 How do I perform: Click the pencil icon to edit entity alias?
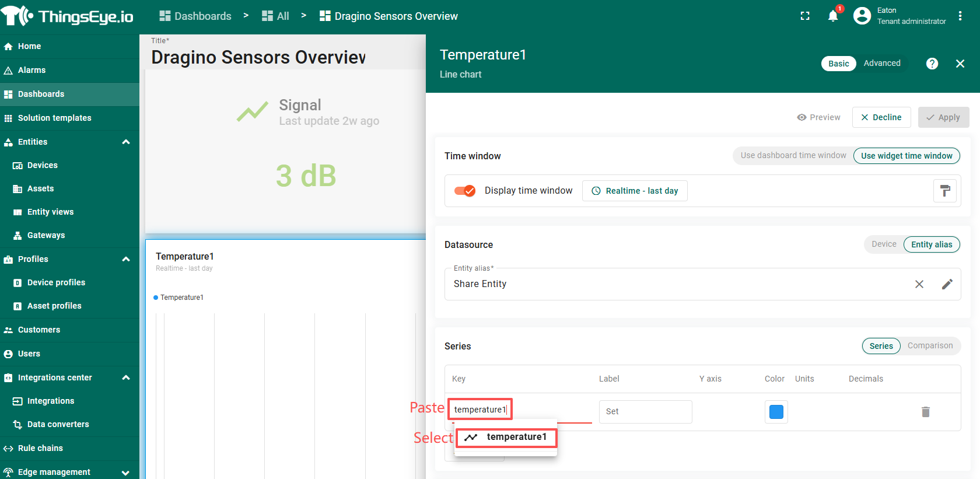click(x=947, y=284)
